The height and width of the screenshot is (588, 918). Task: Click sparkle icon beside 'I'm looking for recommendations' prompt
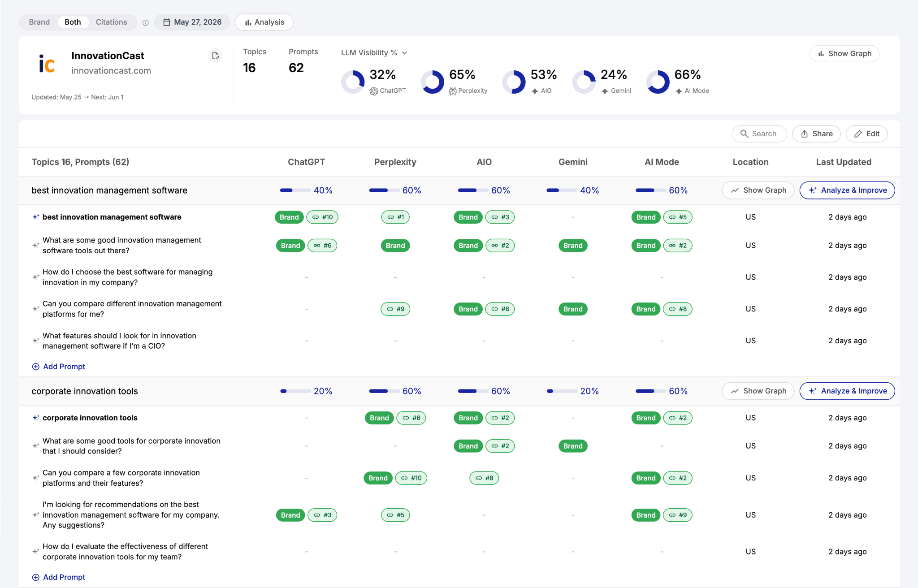pos(35,515)
